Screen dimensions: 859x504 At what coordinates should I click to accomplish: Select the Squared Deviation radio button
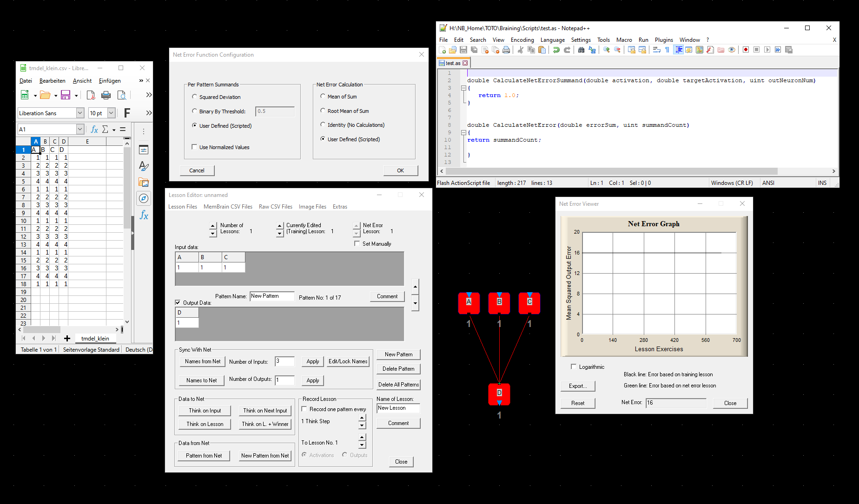(x=194, y=97)
